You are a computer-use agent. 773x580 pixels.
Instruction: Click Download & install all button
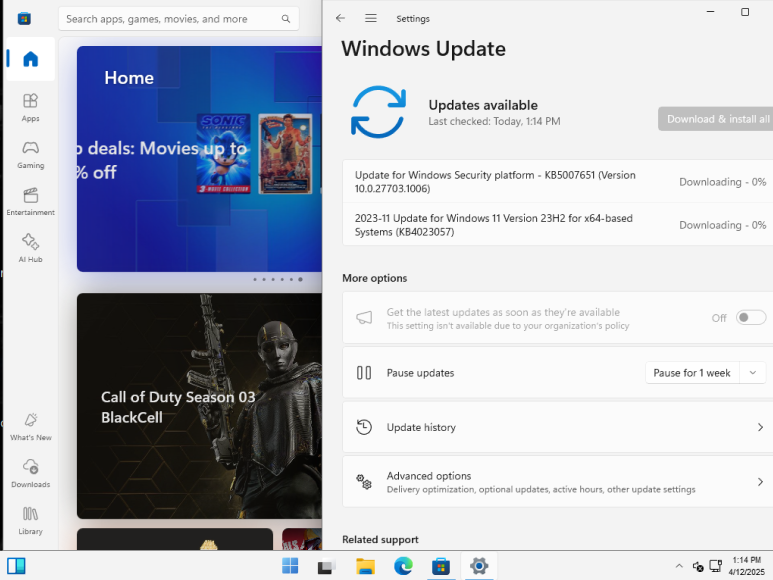(715, 119)
